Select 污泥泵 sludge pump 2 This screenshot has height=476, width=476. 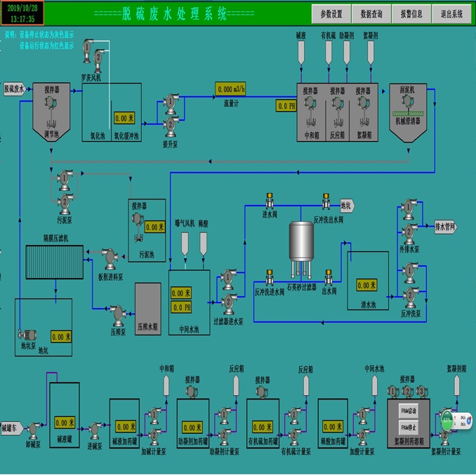pos(65,204)
